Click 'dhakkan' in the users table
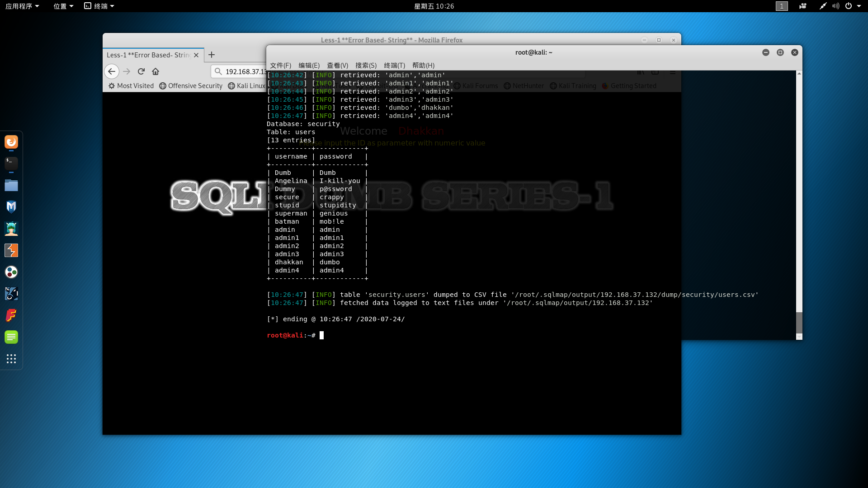The image size is (868, 488). click(289, 262)
